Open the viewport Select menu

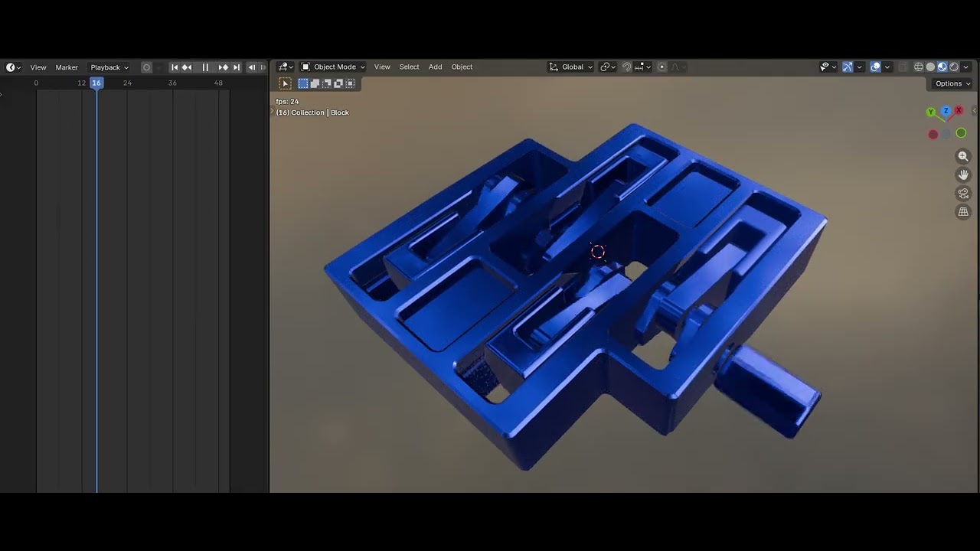coord(410,67)
